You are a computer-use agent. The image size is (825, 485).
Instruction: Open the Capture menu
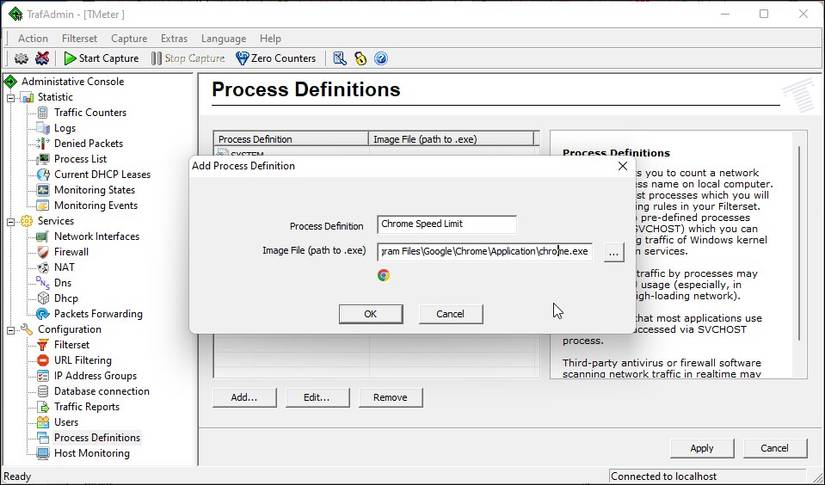(129, 38)
